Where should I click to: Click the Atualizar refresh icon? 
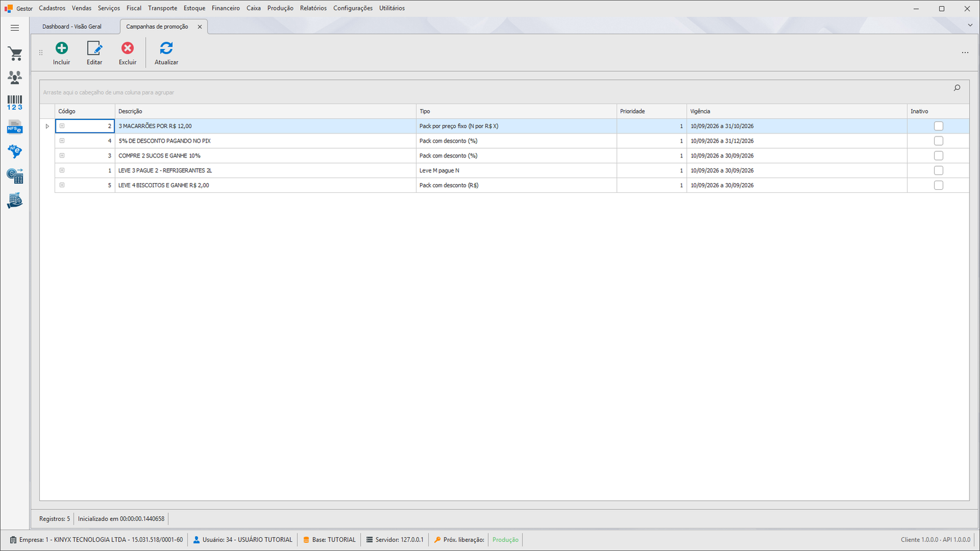pyautogui.click(x=166, y=48)
